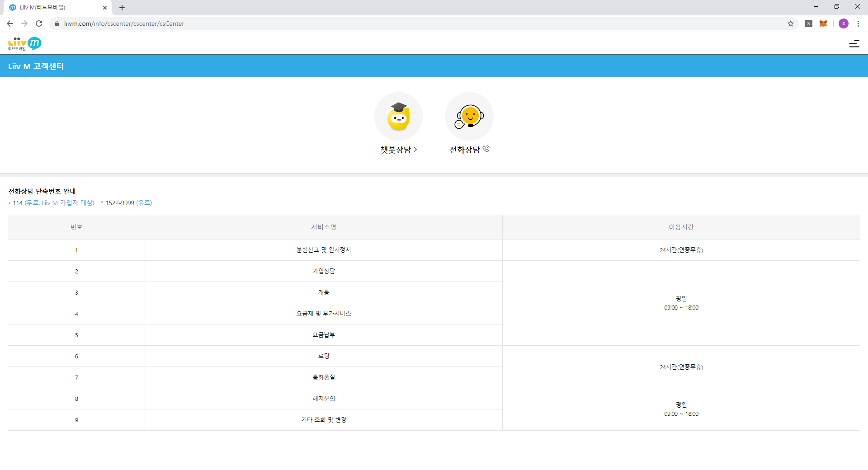Screen dimensions: 868x470
Task: Bookmark this page with the star
Action: click(791, 23)
